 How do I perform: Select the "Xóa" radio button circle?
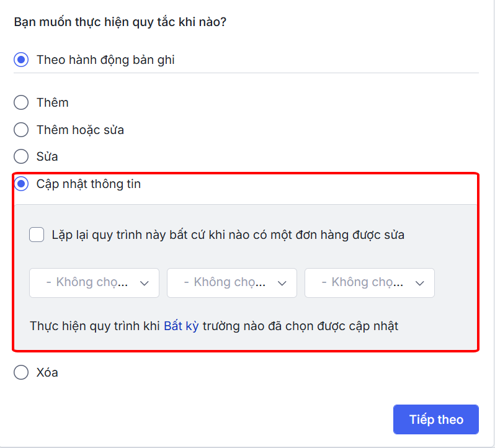21,372
